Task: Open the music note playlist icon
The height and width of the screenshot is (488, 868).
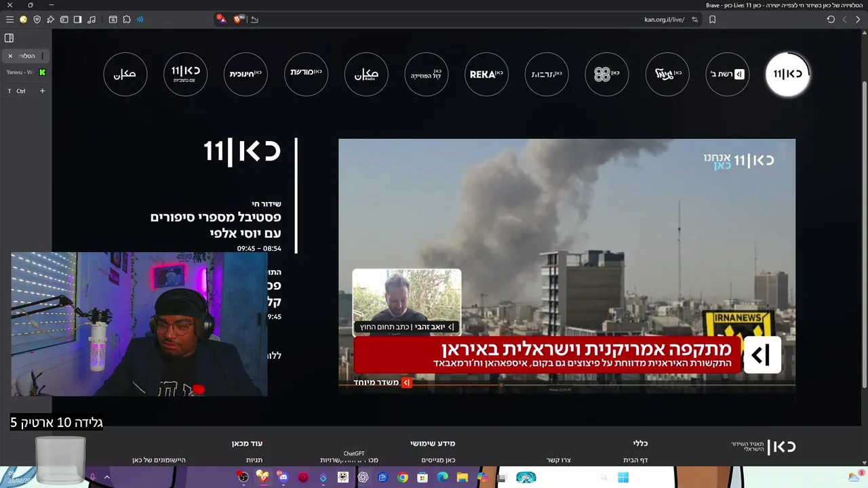Action: (92, 20)
